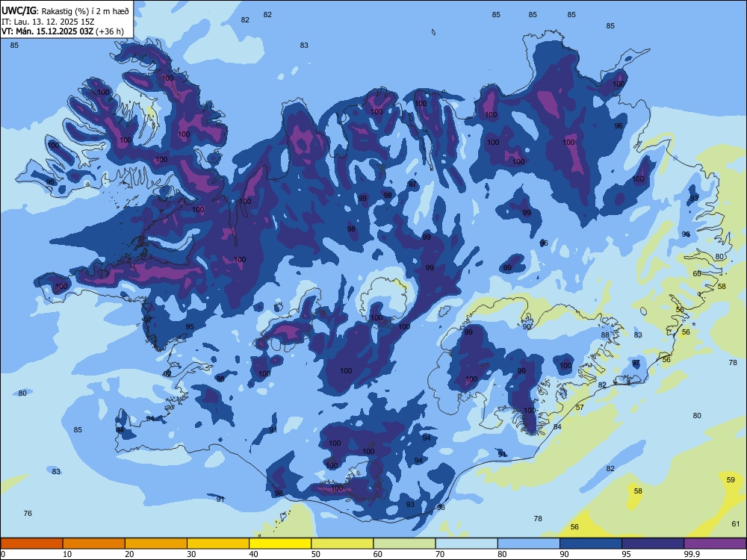This screenshot has height=560, width=747.
Task: Click the '57' humidity value on the map
Action: [x=580, y=408]
